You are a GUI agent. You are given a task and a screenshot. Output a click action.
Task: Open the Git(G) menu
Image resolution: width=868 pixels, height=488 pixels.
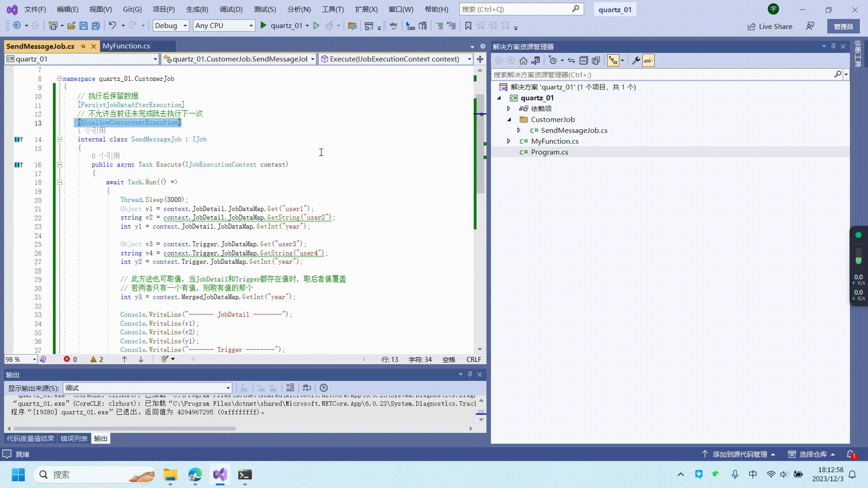point(132,9)
